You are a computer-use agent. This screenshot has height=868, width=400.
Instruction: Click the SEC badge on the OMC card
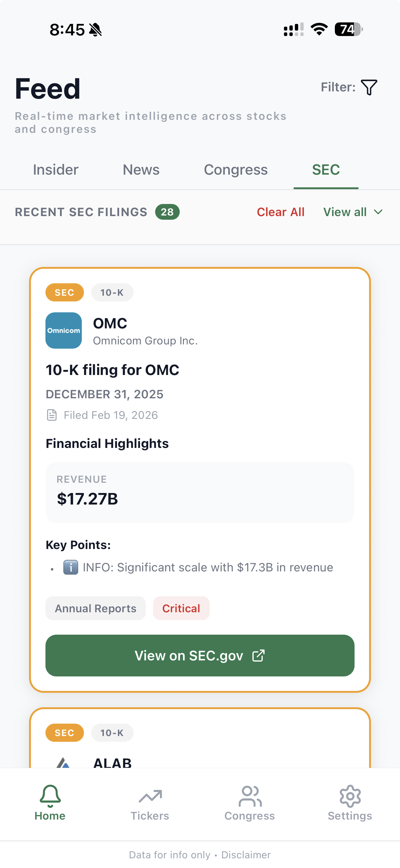[65, 292]
